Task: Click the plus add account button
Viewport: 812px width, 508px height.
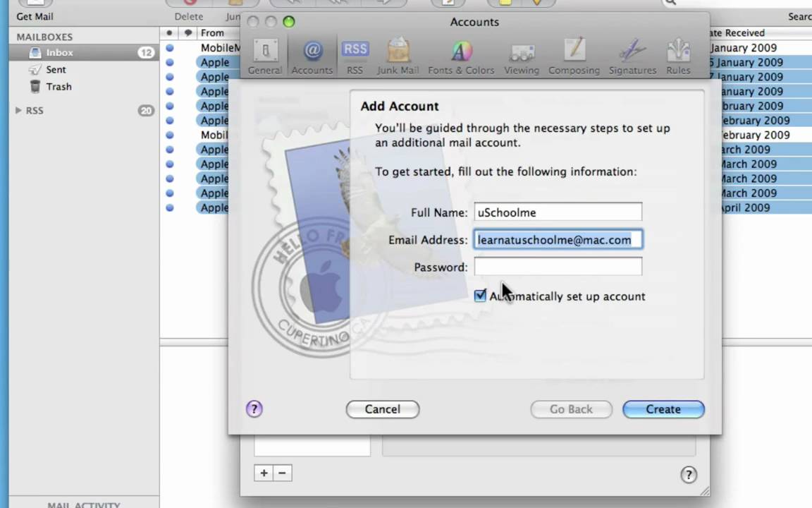Action: pyautogui.click(x=264, y=473)
